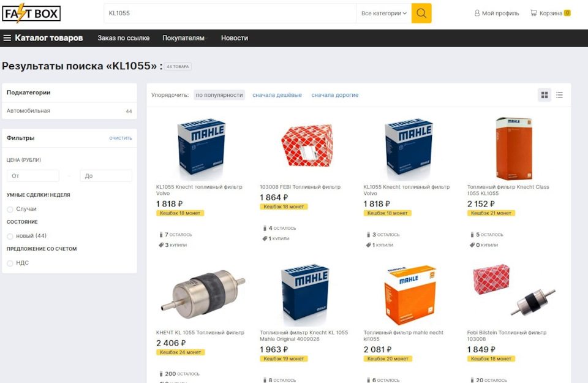Expand the 'Покупателям' menu
Image resolution: width=588 pixels, height=383 pixels.
click(184, 38)
